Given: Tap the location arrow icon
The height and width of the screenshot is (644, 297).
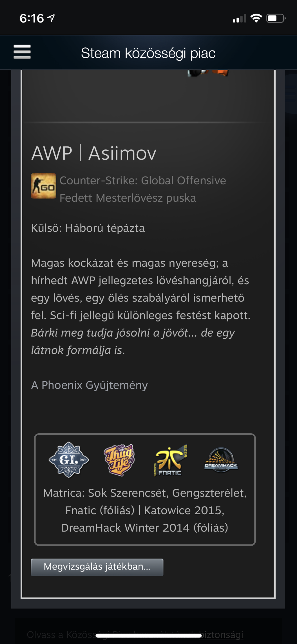Looking at the screenshot, I should 51,18.
